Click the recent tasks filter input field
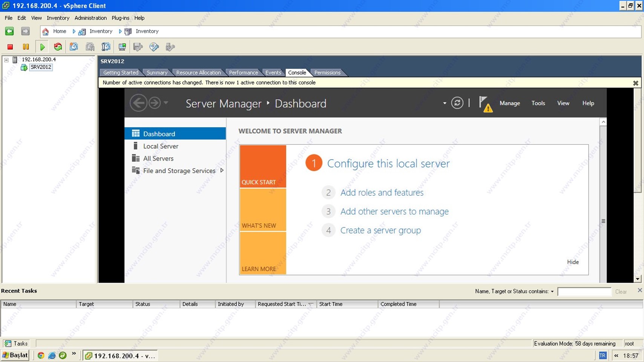644x362 pixels. tap(584, 291)
